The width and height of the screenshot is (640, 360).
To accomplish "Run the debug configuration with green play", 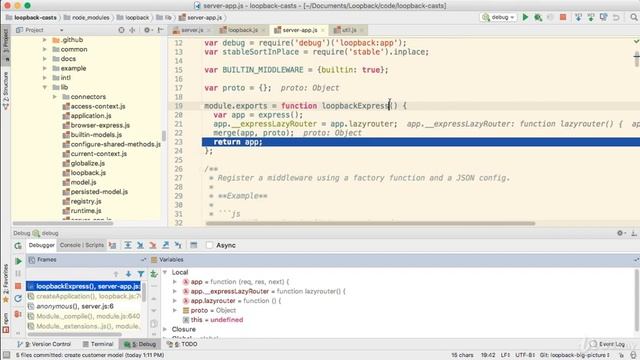I will coord(526,17).
